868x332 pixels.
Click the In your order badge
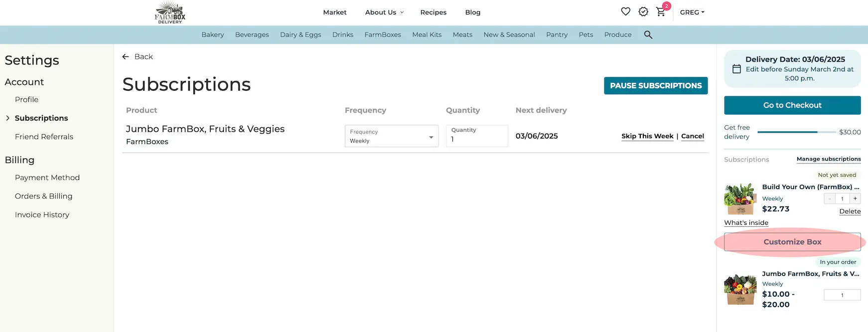(838, 262)
